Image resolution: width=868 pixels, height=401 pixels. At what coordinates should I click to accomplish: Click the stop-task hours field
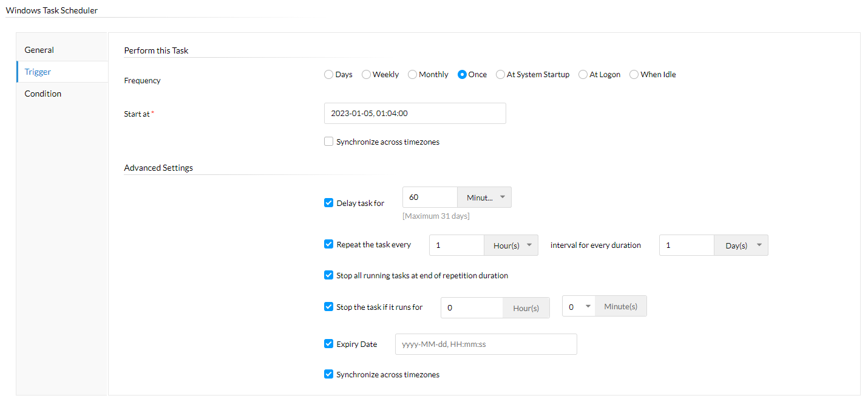[x=472, y=307]
